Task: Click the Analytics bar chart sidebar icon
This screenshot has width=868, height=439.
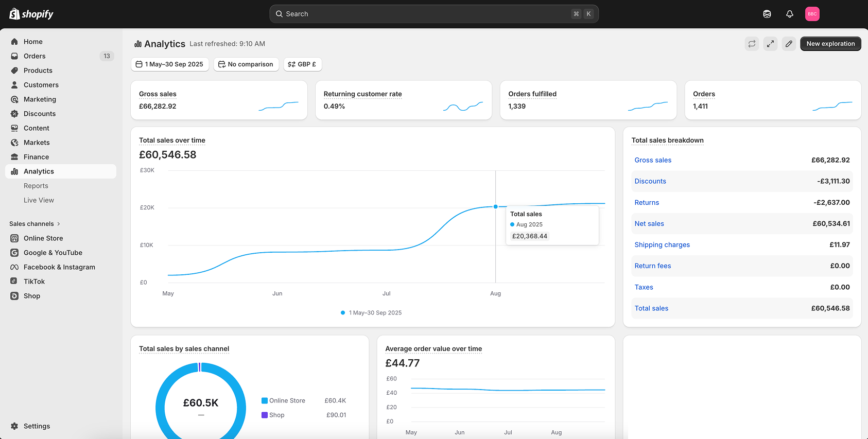Action: point(14,171)
